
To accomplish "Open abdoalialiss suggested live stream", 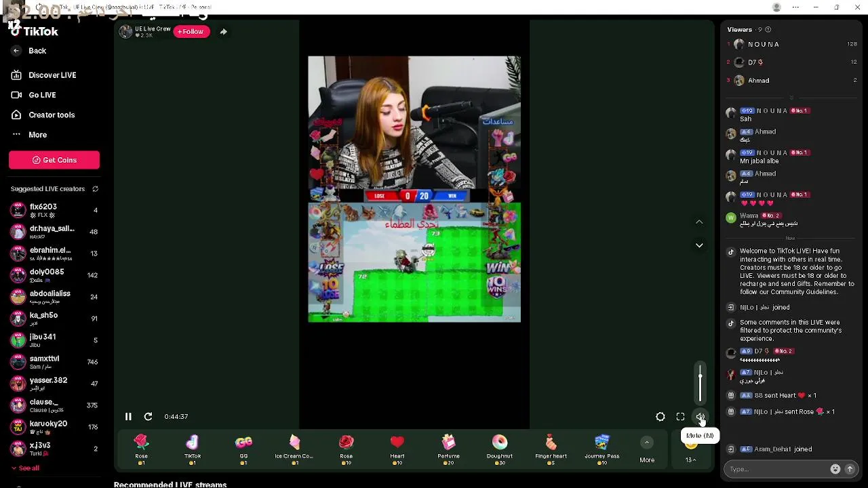I will (x=54, y=297).
